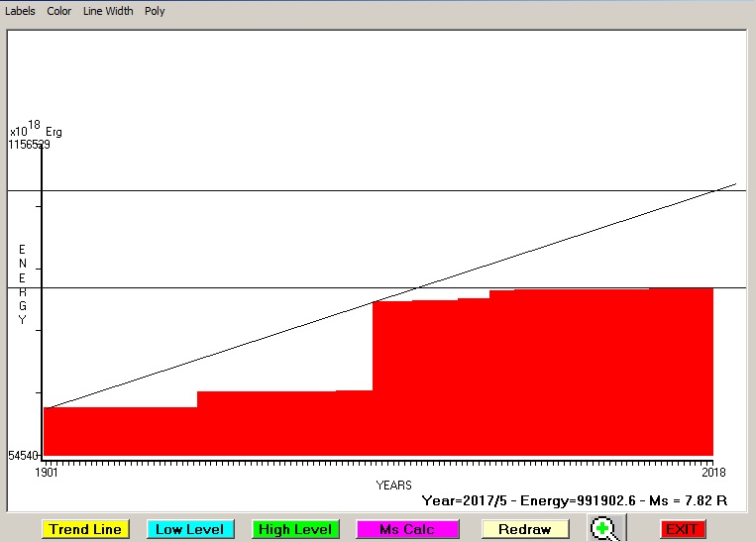Screen dimensions: 756x542
Task: Open the Labels menu
Action: point(20,11)
